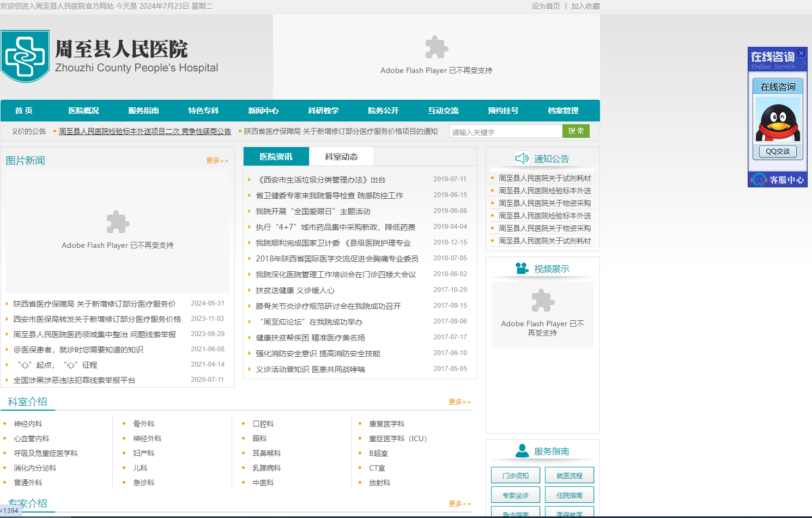Open 更多 link in 科室介绍 section

point(460,402)
